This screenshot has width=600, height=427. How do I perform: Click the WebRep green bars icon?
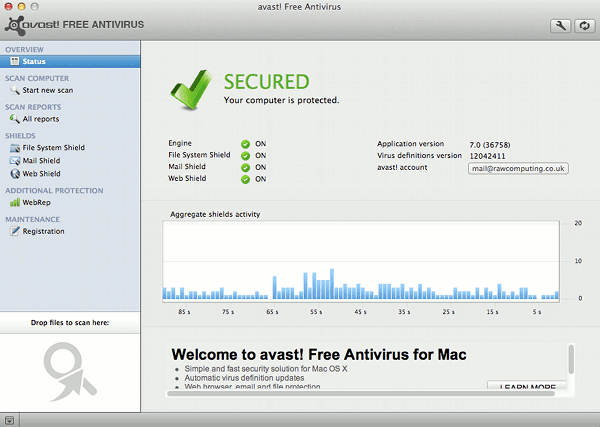[15, 202]
